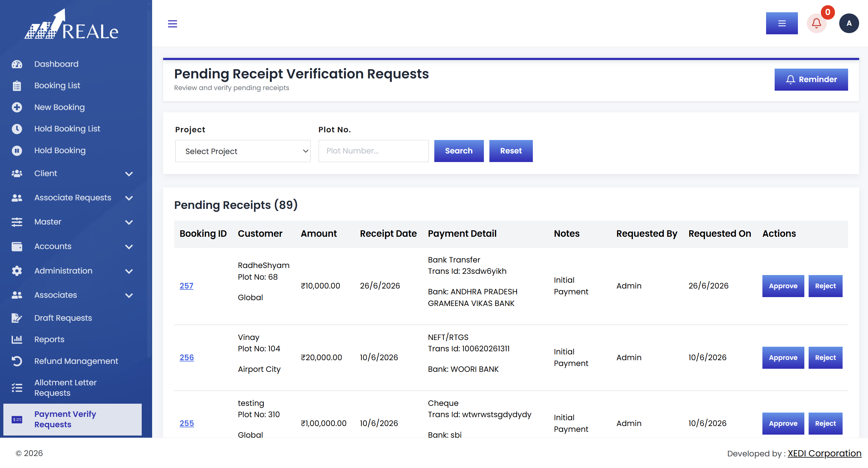This screenshot has width=868, height=468.
Task: Open the Select Project dropdown
Action: (243, 151)
